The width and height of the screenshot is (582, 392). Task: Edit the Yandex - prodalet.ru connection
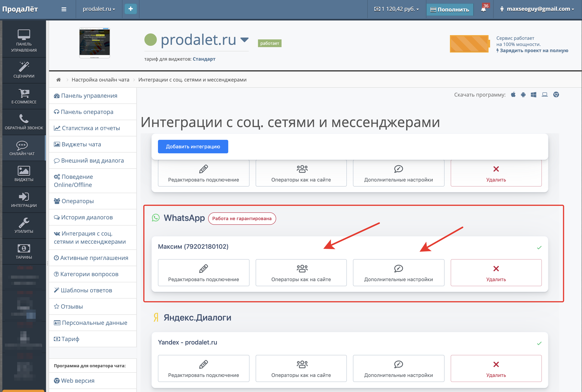204,368
